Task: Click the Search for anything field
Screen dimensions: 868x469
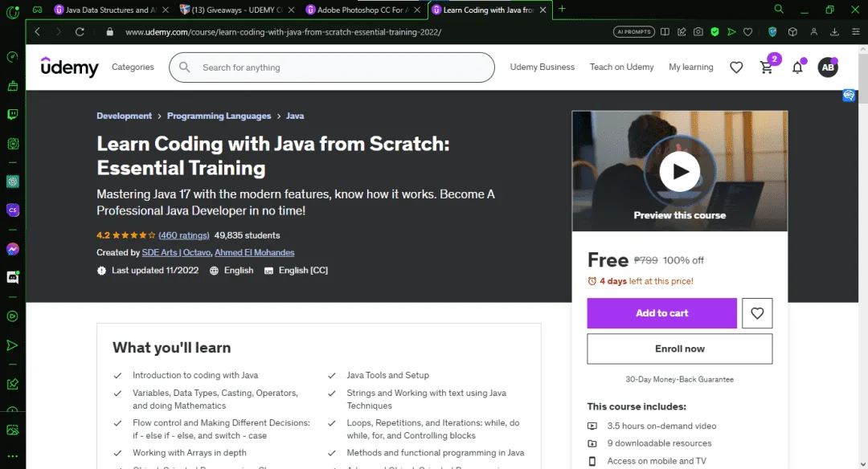Action: tap(332, 67)
